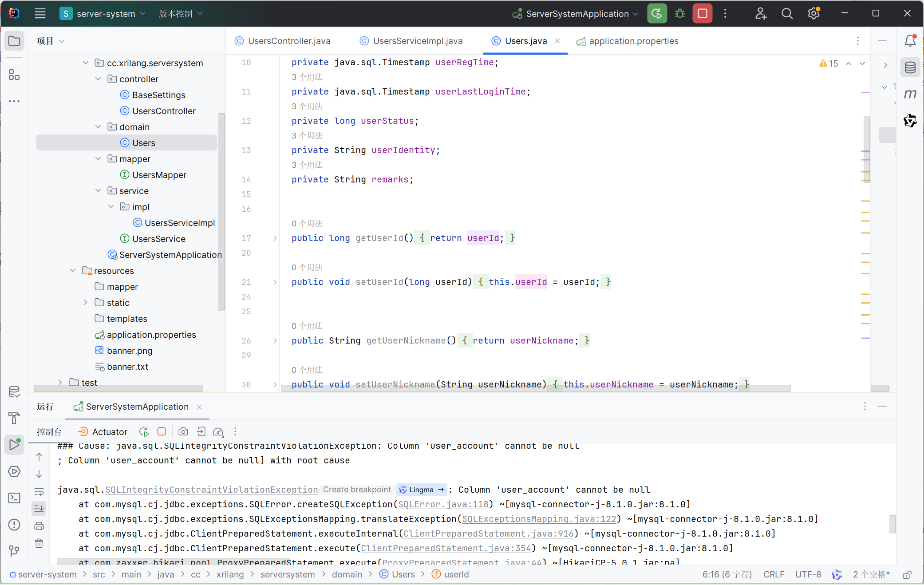The height and width of the screenshot is (585, 924).
Task: Toggle scroll to end of console
Action: [x=39, y=509]
